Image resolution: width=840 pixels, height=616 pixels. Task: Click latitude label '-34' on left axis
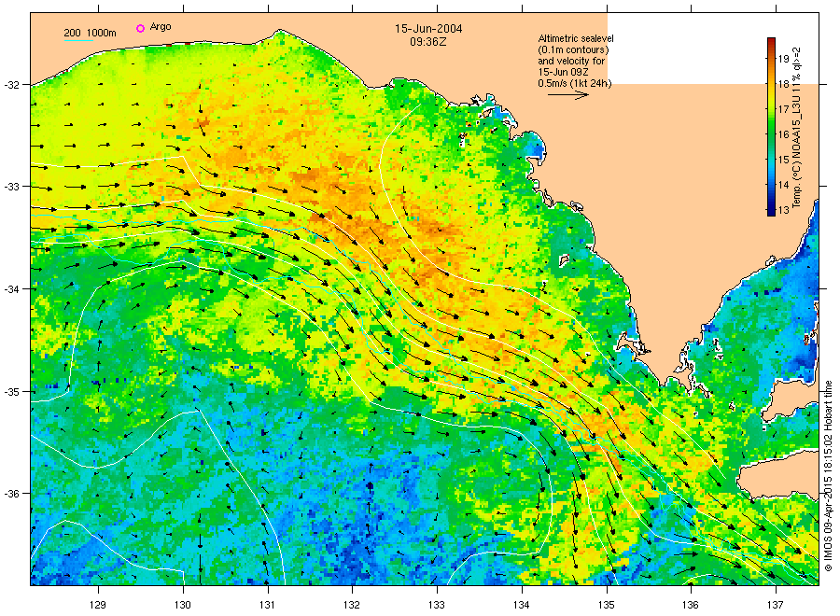[x=10, y=289]
